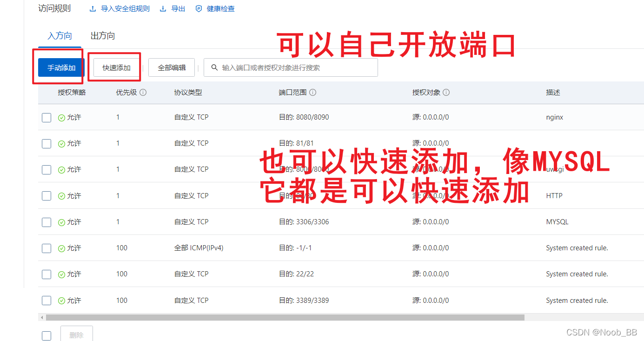Screen dimensions: 644x341
Task: Click the port search input field
Action: pos(288,67)
